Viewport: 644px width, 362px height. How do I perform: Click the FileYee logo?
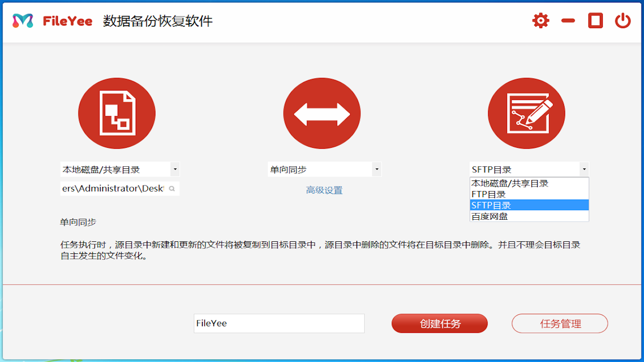pyautogui.click(x=22, y=21)
